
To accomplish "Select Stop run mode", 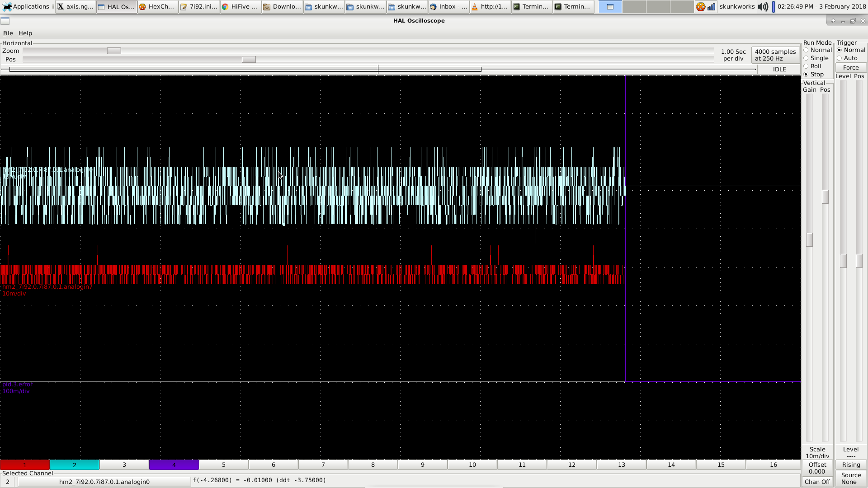I will pyautogui.click(x=813, y=75).
